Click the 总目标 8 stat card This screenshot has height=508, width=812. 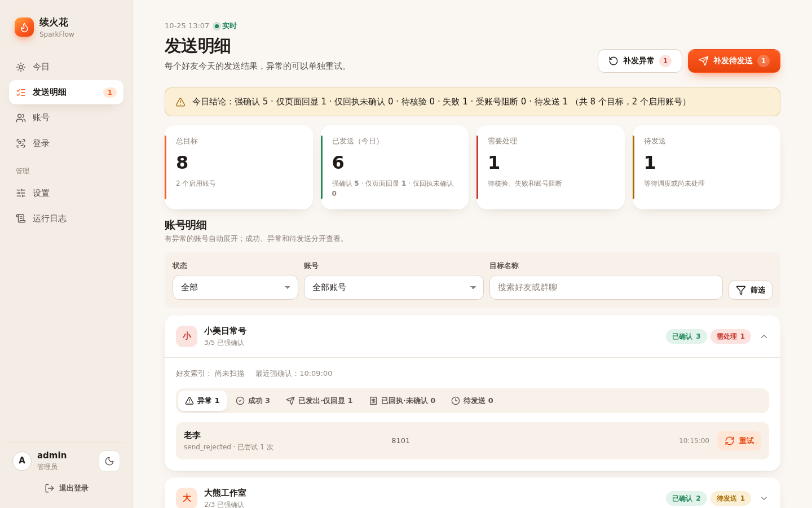(x=239, y=168)
